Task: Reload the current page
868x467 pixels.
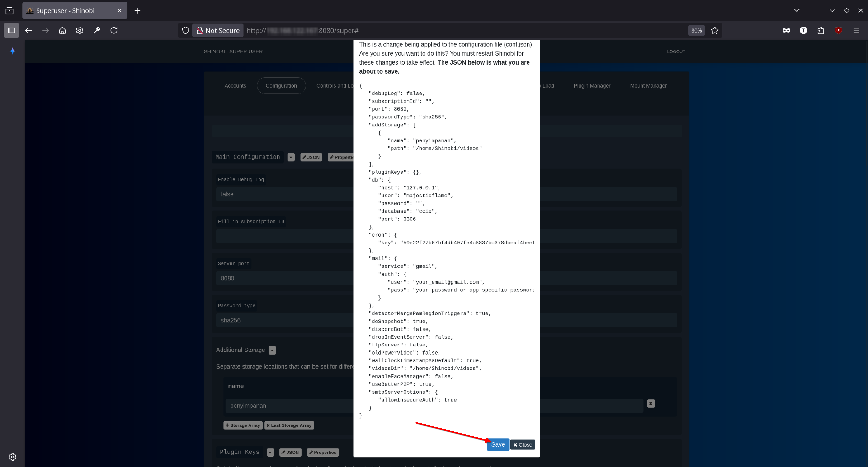Action: [114, 30]
